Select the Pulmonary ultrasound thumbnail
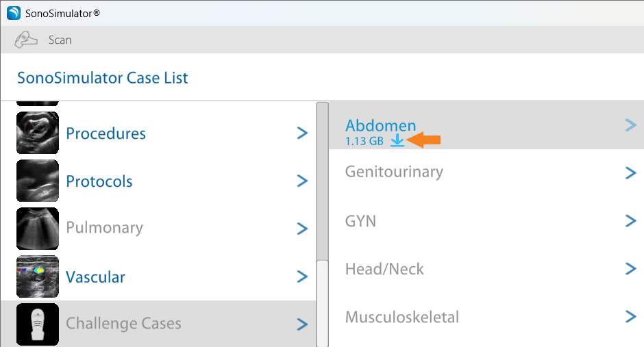This screenshot has height=347, width=644. (38, 229)
